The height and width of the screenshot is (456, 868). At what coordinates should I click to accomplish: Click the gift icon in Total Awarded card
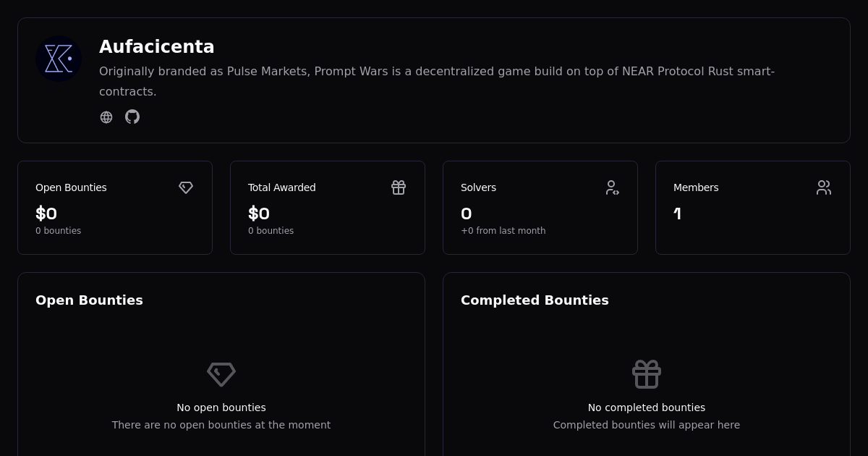pyautogui.click(x=399, y=187)
